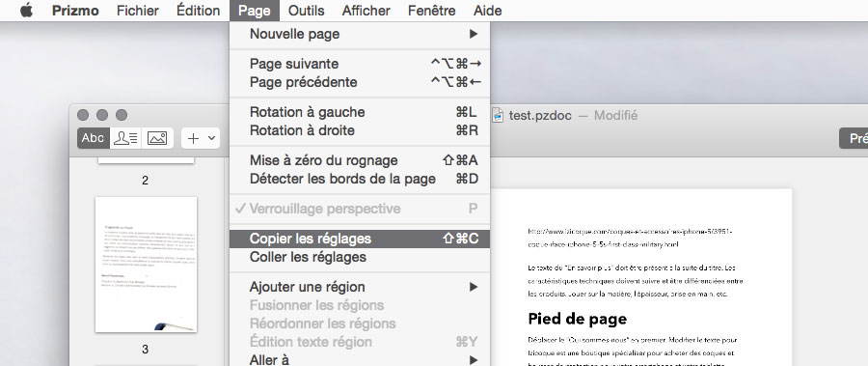Close the open Page menu
The width and height of the screenshot is (868, 366).
255,10
